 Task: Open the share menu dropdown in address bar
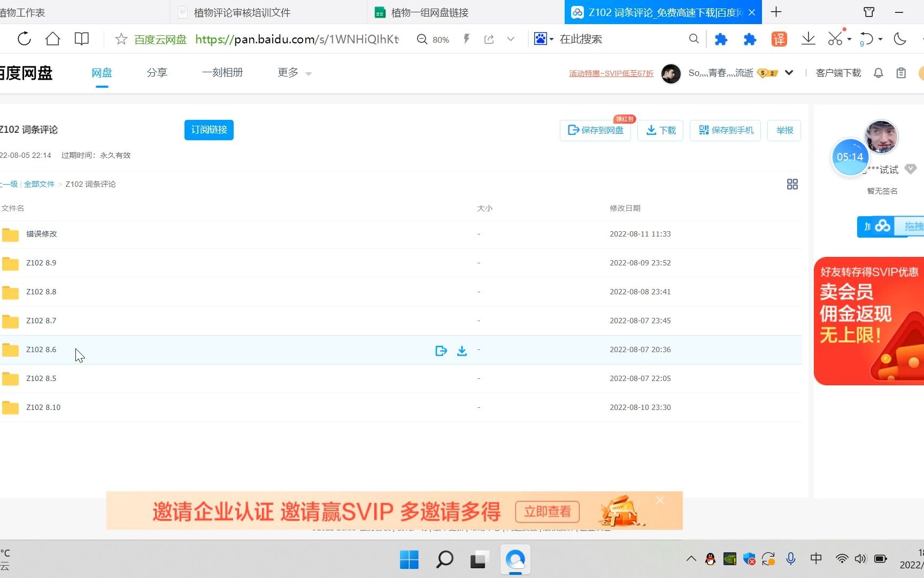(511, 39)
